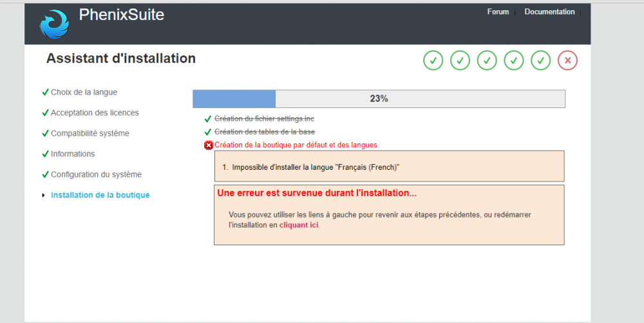This screenshot has height=323, width=644.
Task: Click the PhenixSuite phoenix logo
Action: tap(54, 24)
